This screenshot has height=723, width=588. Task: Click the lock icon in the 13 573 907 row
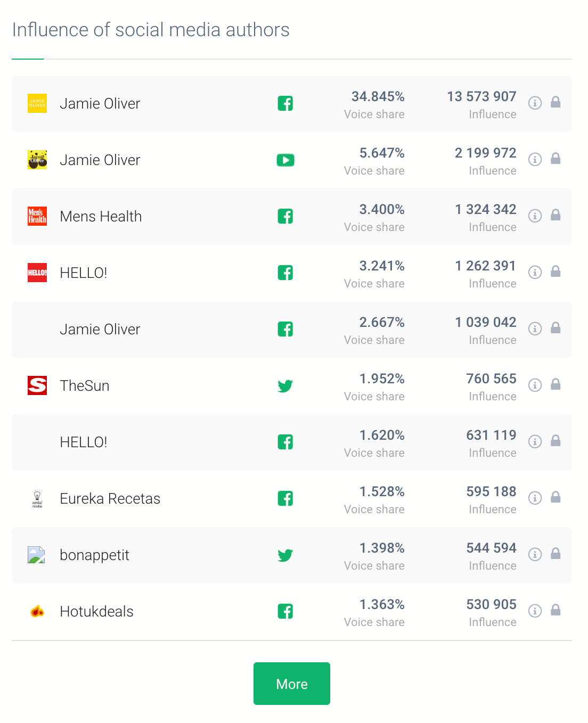click(x=556, y=102)
